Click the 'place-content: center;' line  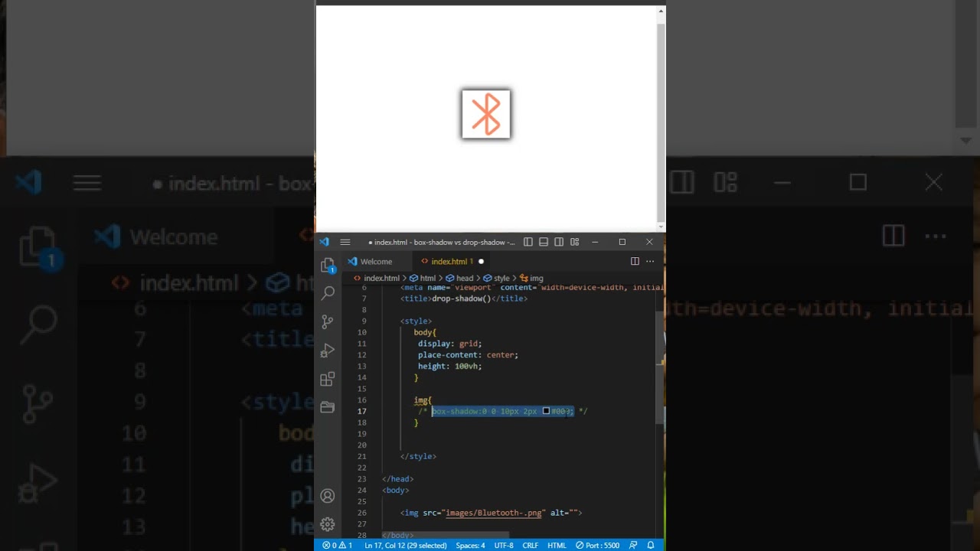468,355
